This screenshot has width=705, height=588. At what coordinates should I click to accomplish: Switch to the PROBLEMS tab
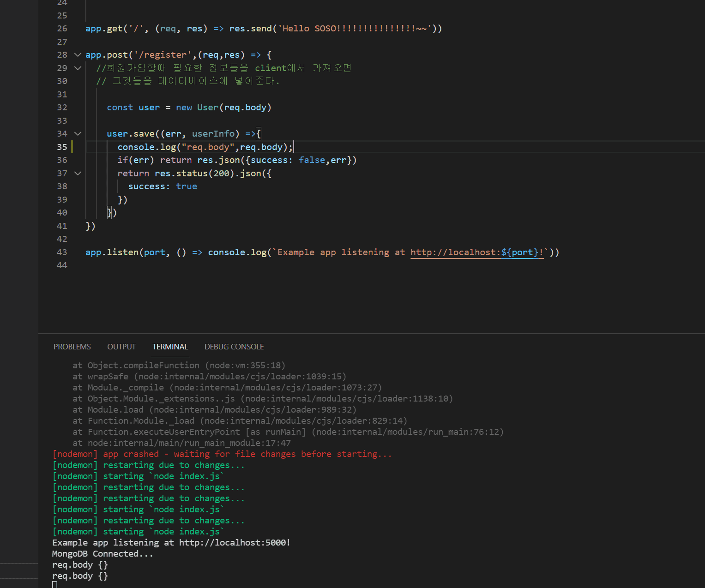pos(72,347)
